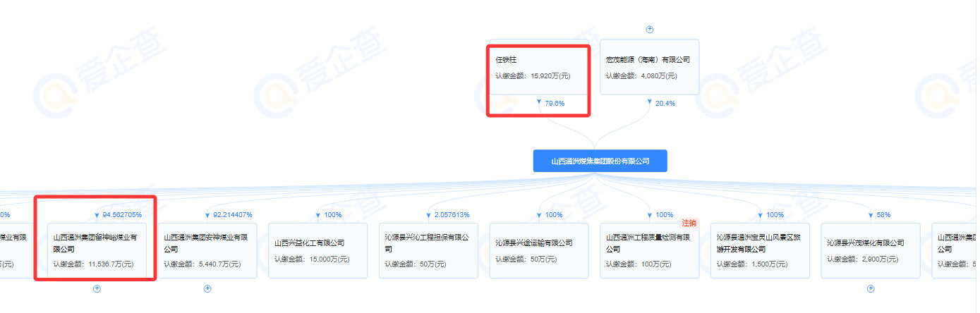Open 山西通洲集团安神煤业有限公司 company card
The image size is (980, 313).
[207, 250]
